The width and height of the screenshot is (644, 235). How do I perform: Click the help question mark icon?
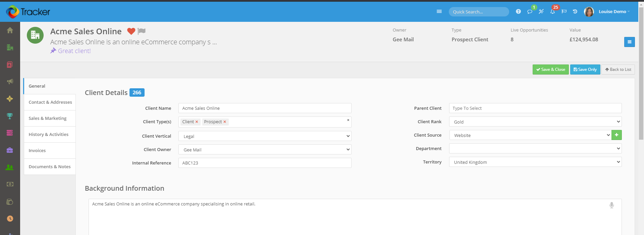point(518,12)
